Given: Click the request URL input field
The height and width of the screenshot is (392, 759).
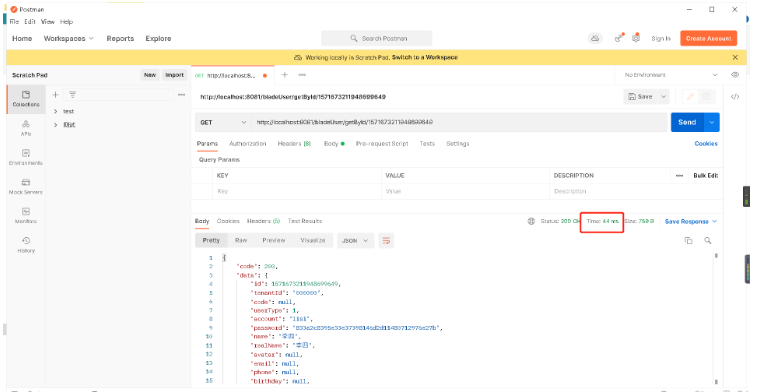Looking at the screenshot, I should click(459, 122).
